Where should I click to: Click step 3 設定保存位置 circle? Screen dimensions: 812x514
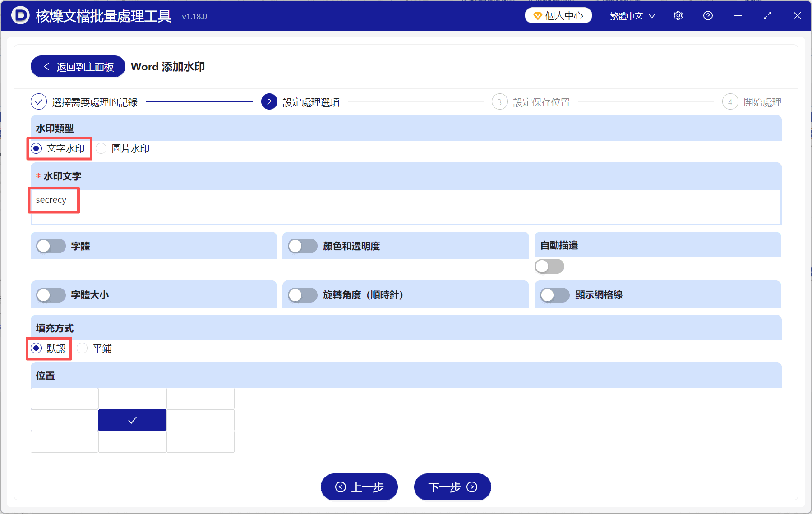click(x=499, y=102)
